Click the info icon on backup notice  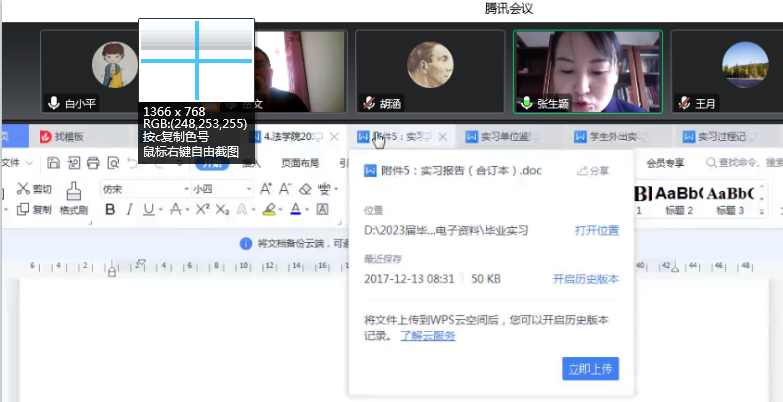point(246,244)
